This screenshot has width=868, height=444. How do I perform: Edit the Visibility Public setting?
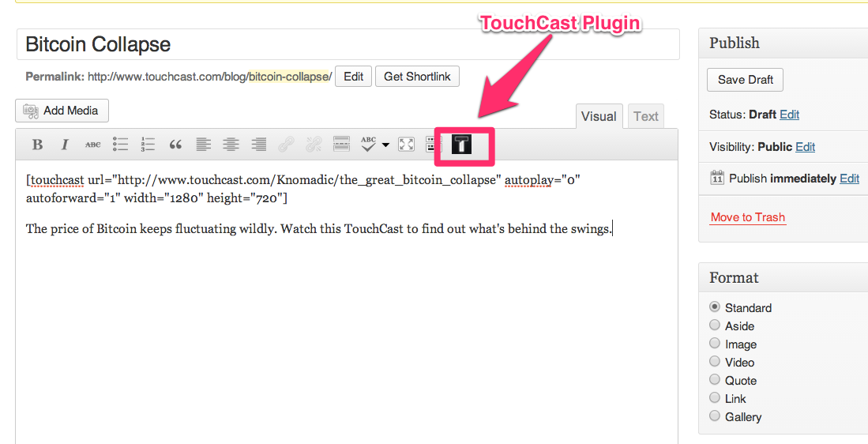click(x=806, y=147)
